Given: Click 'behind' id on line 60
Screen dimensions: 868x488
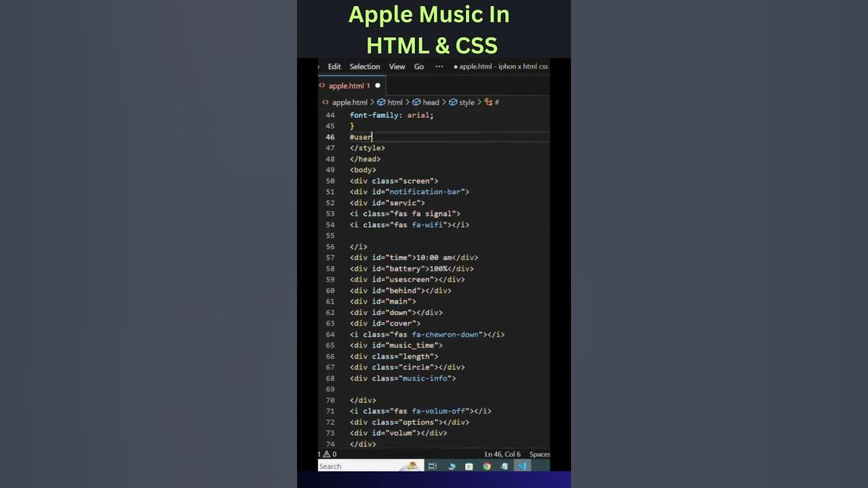Looking at the screenshot, I should tap(403, 291).
